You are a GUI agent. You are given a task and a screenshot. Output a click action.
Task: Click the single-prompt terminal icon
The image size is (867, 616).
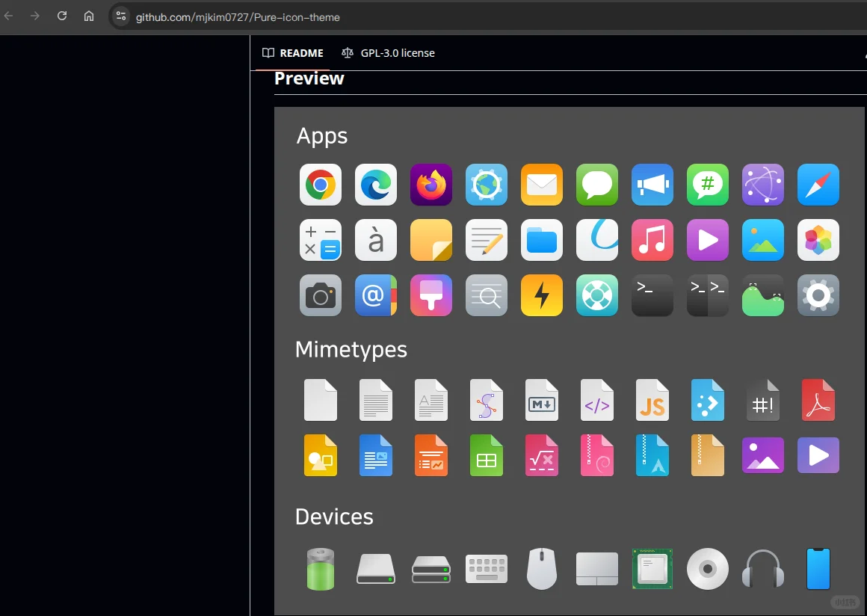(652, 295)
